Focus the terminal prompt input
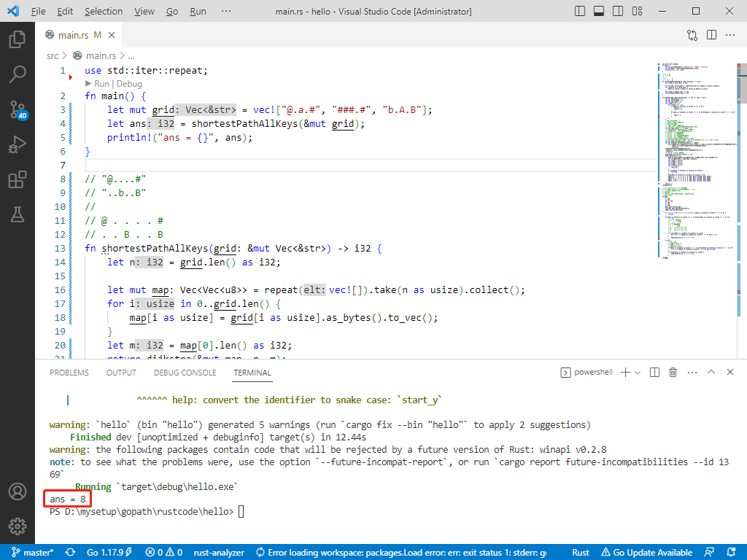The height and width of the screenshot is (560, 747). coord(241,512)
